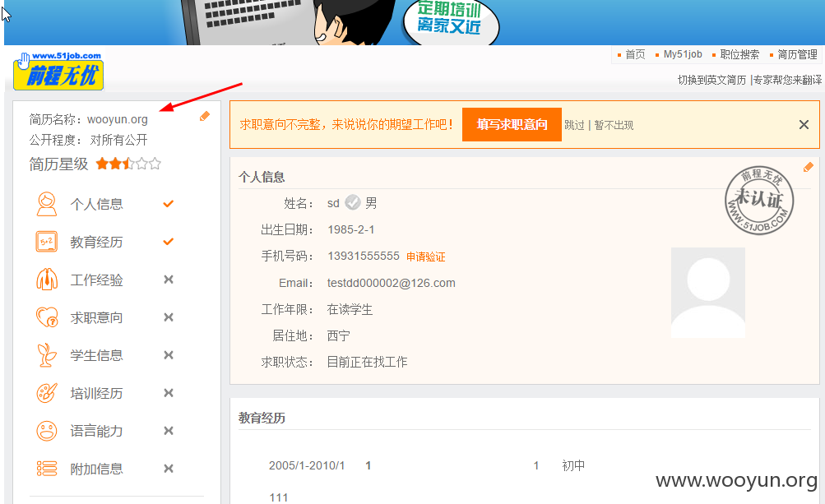Viewport: 825px width, 504px height.
Task: Click the 个人信息 person icon
Action: coord(47,204)
